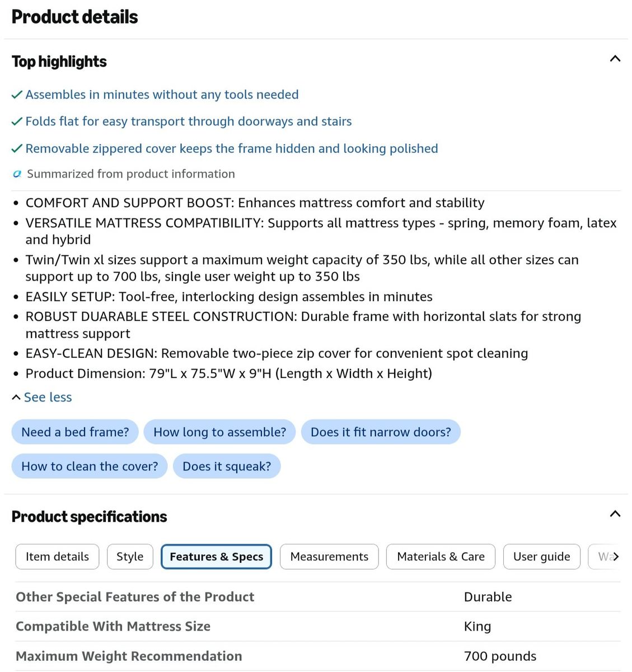Choose 'Does it fit narrow doors?' chip
632x672 pixels.
381,432
